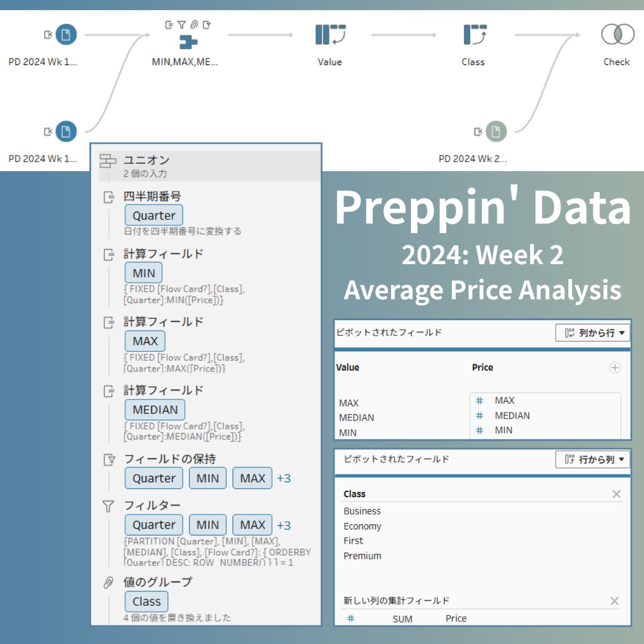Click the plus button to add pivoted values
Image resolution: width=644 pixels, height=644 pixels.
click(614, 368)
